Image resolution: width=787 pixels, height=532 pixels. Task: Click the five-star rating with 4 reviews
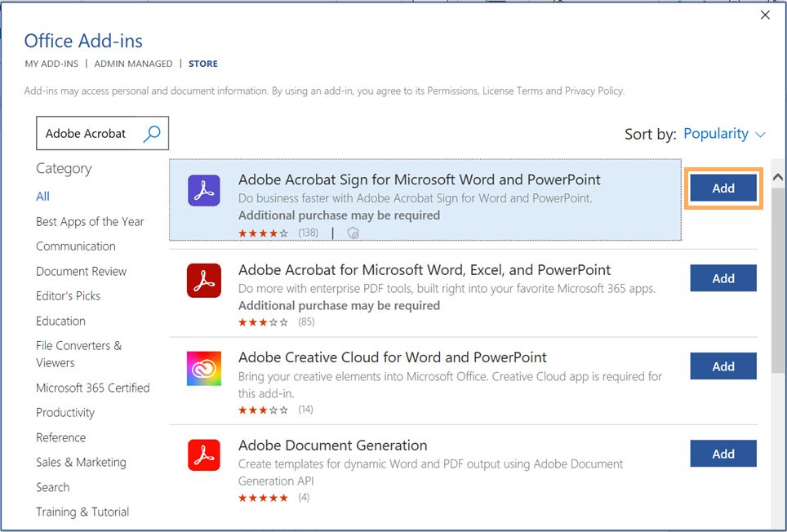coord(263,498)
